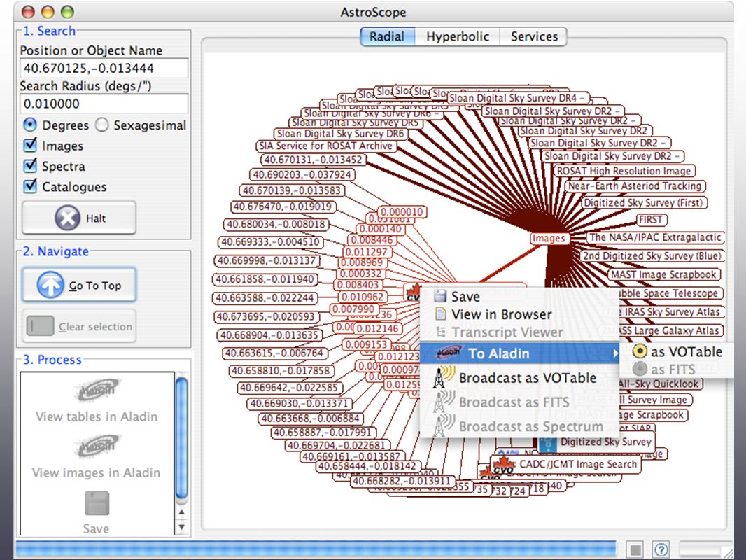Click the 2nd Digitized Sky Survey (Blue) node
The width and height of the screenshot is (746, 560).
pyautogui.click(x=652, y=255)
